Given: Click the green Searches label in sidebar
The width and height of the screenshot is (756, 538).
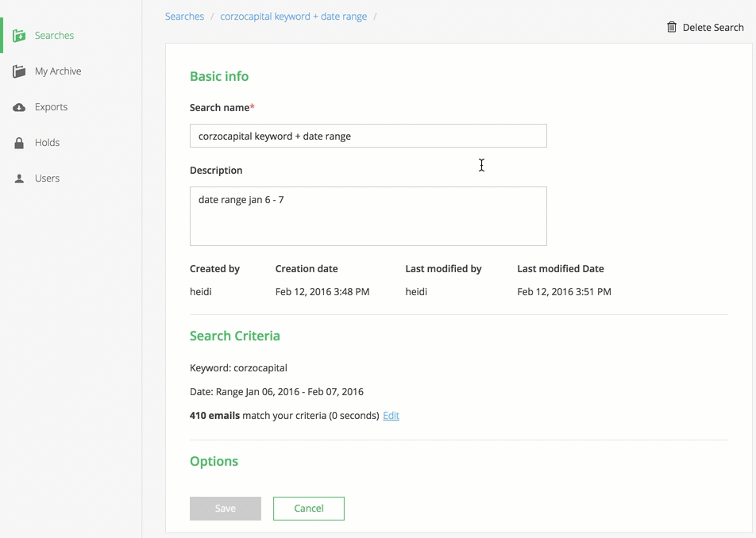Looking at the screenshot, I should click(53, 36).
